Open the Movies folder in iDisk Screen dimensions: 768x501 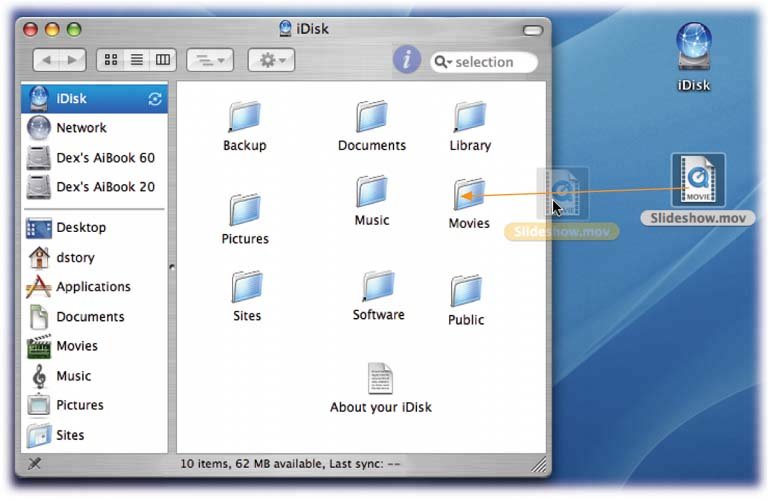click(468, 195)
